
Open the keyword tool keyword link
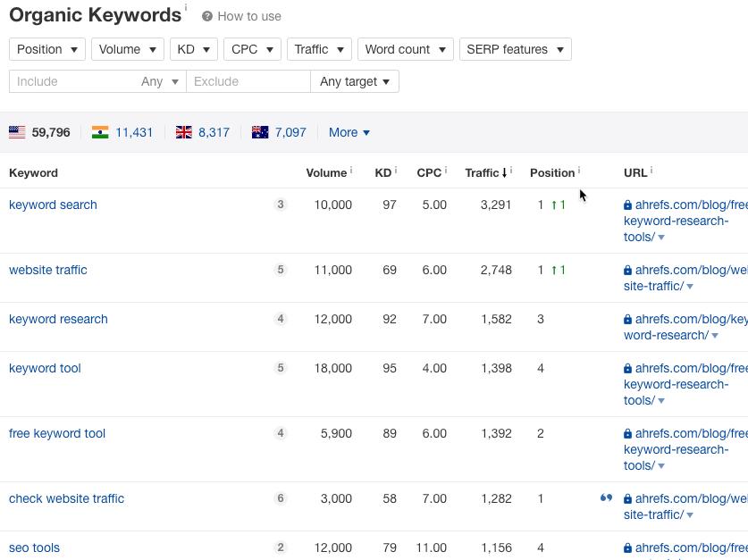point(45,368)
